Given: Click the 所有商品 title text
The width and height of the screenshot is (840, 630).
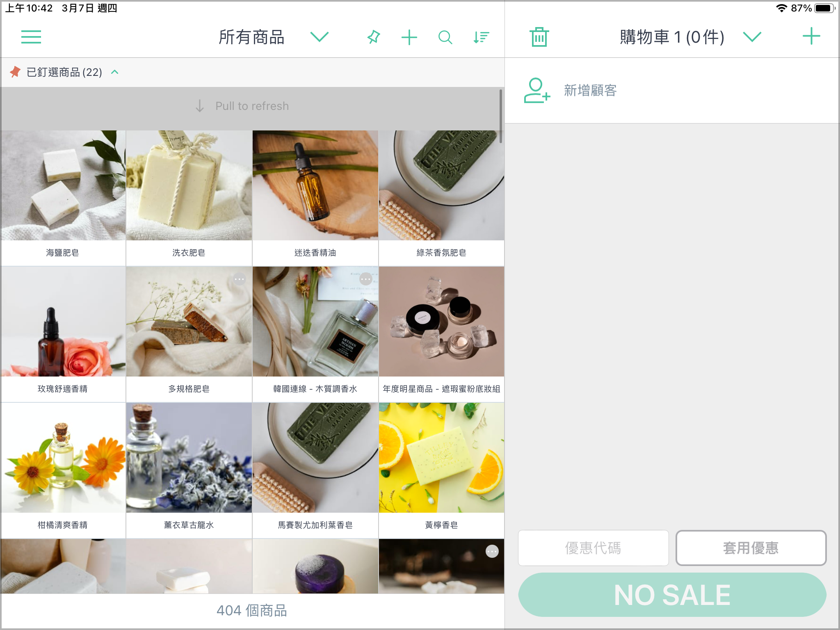Looking at the screenshot, I should (252, 37).
